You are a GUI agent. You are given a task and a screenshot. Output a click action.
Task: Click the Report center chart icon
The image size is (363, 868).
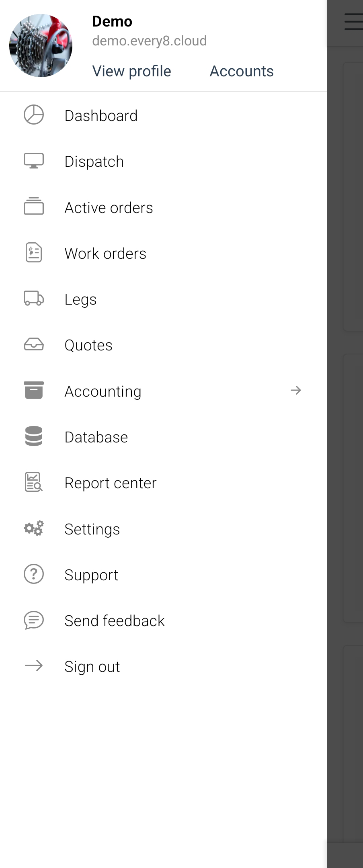pos(34,482)
